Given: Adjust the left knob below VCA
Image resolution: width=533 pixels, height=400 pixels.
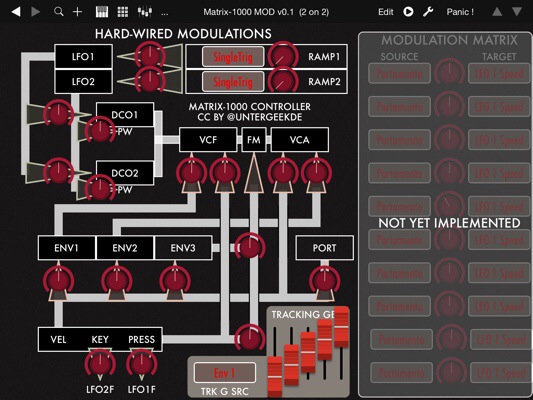Looking at the screenshot, I should (283, 172).
